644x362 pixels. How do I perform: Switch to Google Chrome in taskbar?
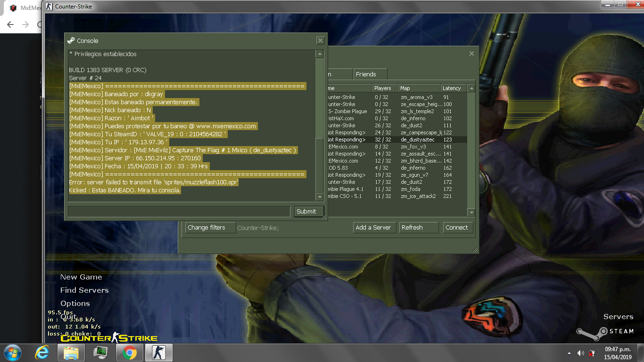pos(130,353)
